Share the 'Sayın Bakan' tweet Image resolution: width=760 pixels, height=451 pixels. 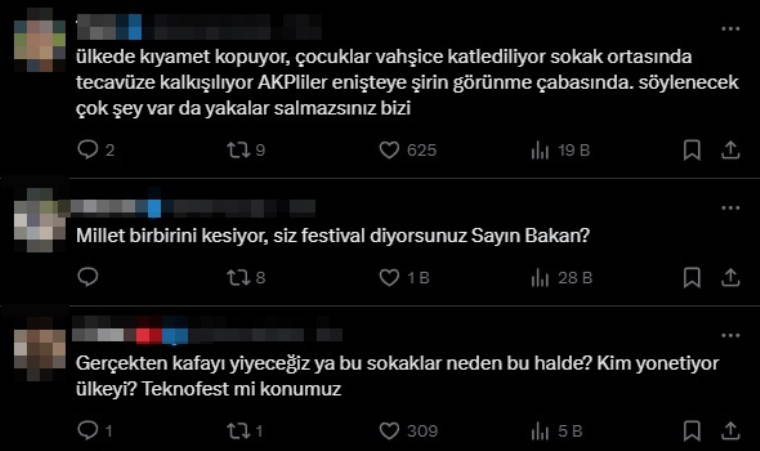click(730, 277)
